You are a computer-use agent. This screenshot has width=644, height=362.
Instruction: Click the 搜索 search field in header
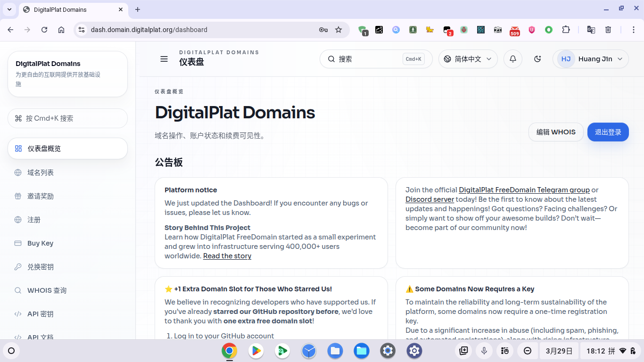(368, 59)
